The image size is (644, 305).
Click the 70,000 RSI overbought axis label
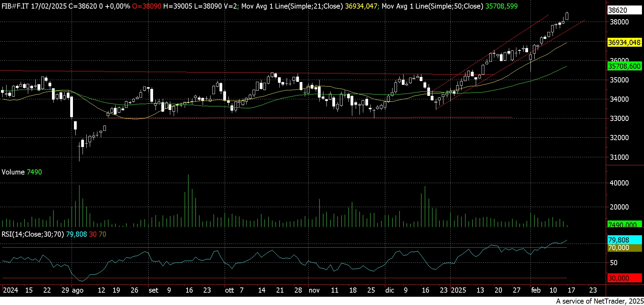point(625,248)
